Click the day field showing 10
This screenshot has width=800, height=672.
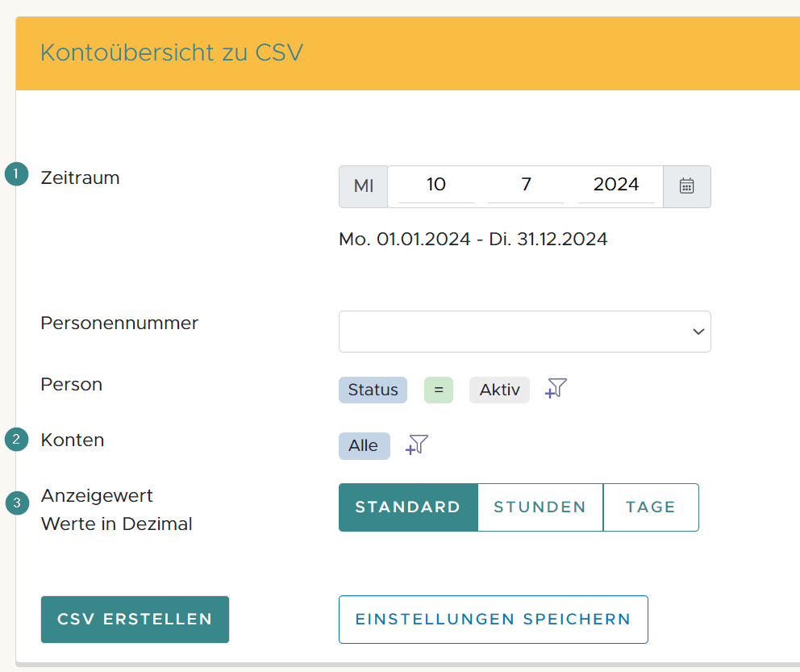435,185
